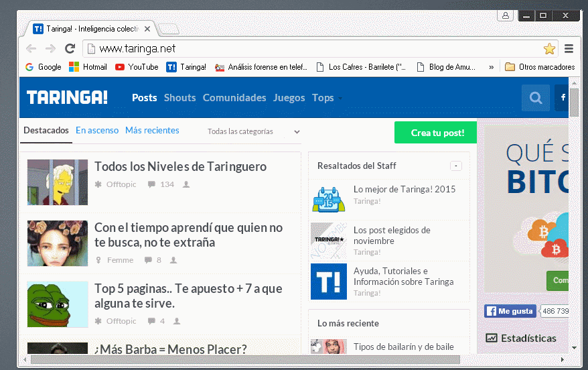Click user icon beside 8 comments
Image resolution: width=588 pixels, height=370 pixels.
173,260
